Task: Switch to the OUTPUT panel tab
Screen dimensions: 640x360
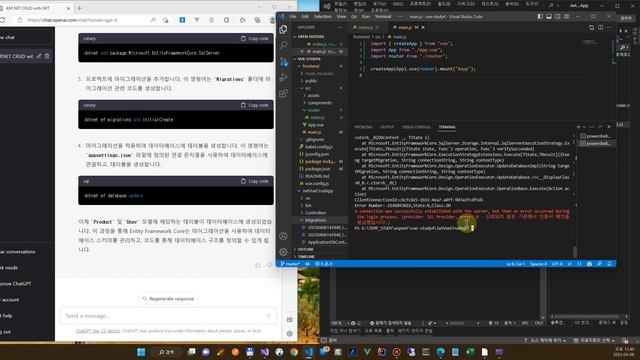Action: pyautogui.click(x=387, y=127)
